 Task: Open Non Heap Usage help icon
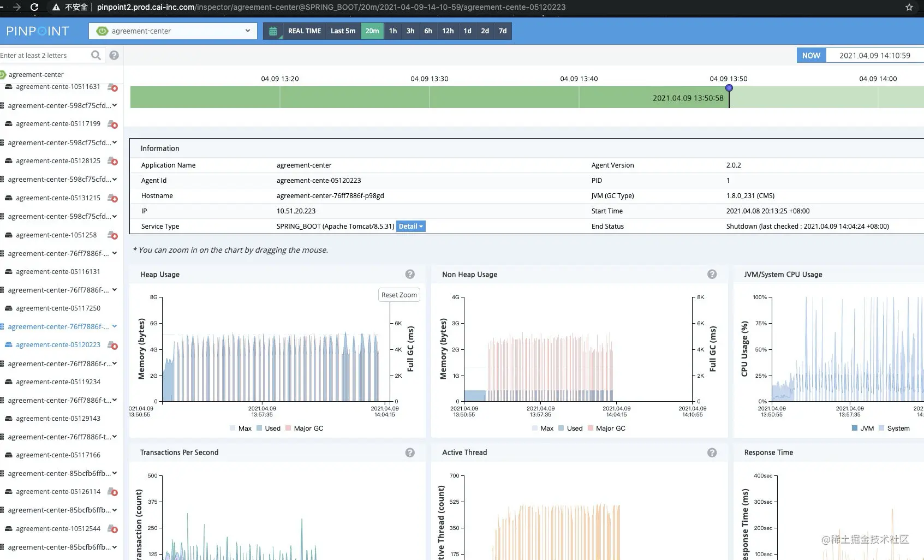click(x=712, y=274)
